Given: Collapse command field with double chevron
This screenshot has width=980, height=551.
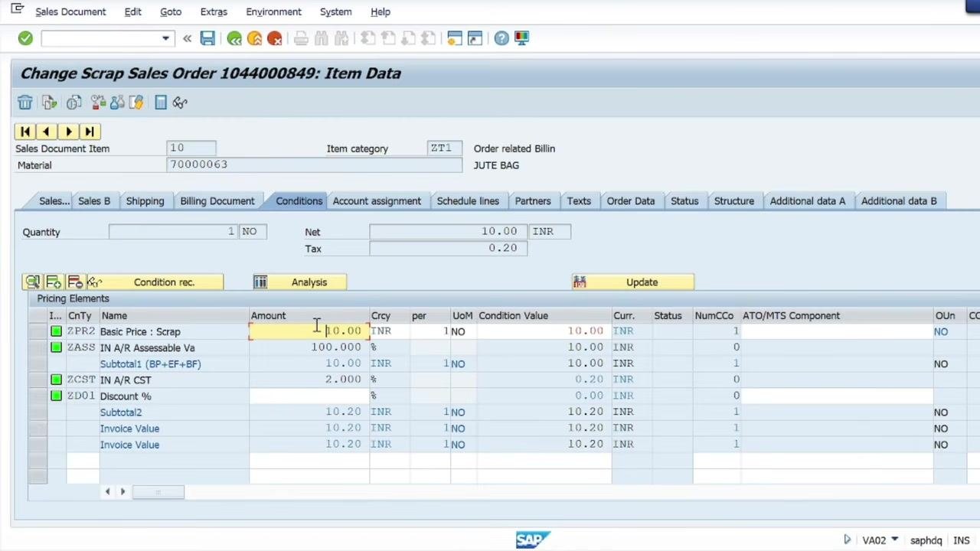Looking at the screenshot, I should [187, 38].
